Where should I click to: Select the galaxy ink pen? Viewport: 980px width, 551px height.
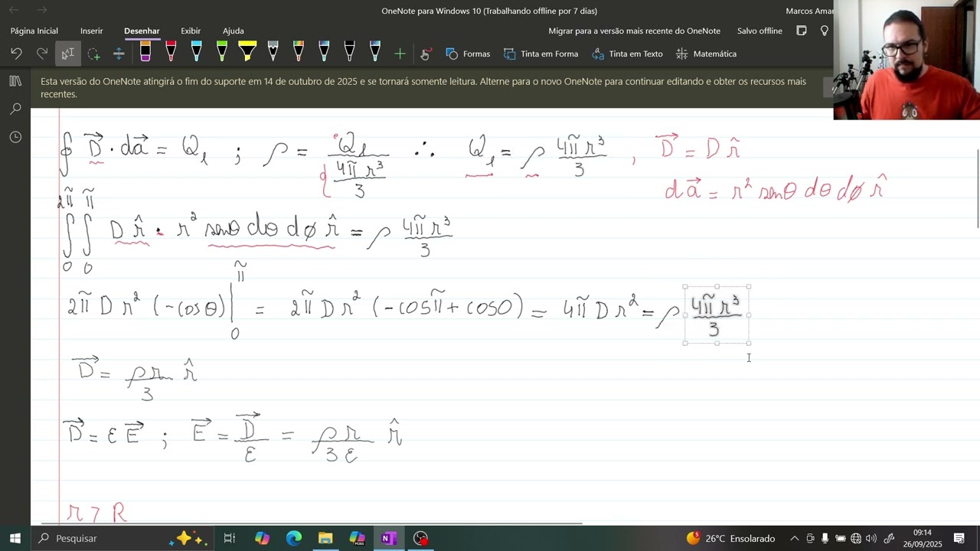(324, 52)
